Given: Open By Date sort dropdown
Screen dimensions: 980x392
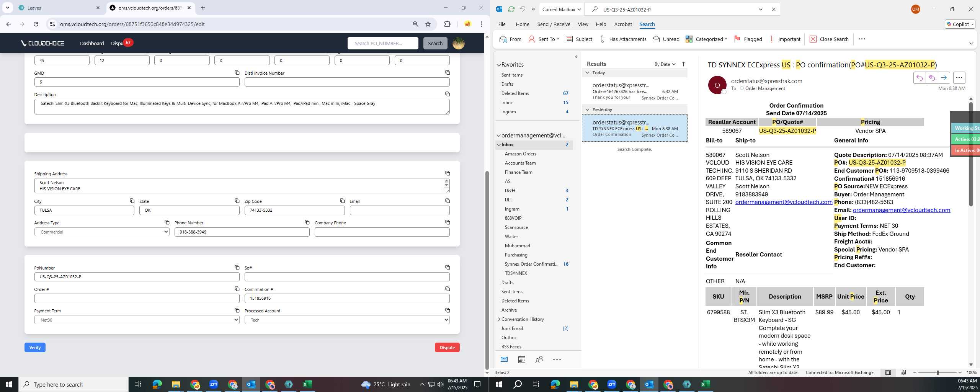Looking at the screenshot, I should pos(665,64).
